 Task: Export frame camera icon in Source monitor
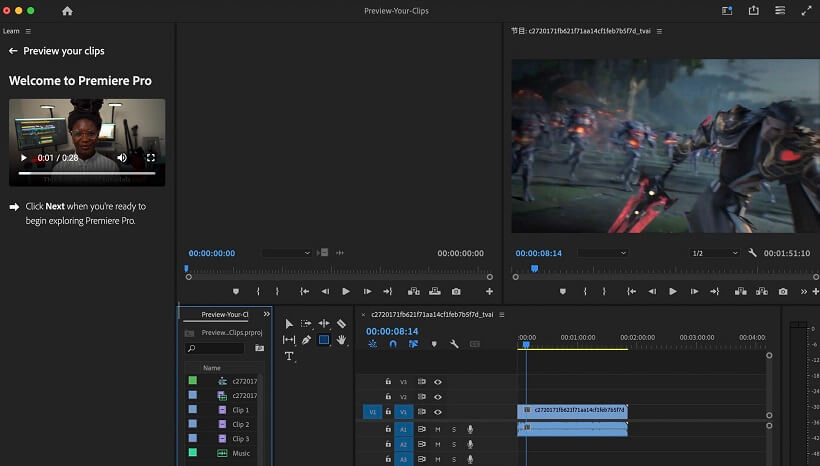point(456,291)
